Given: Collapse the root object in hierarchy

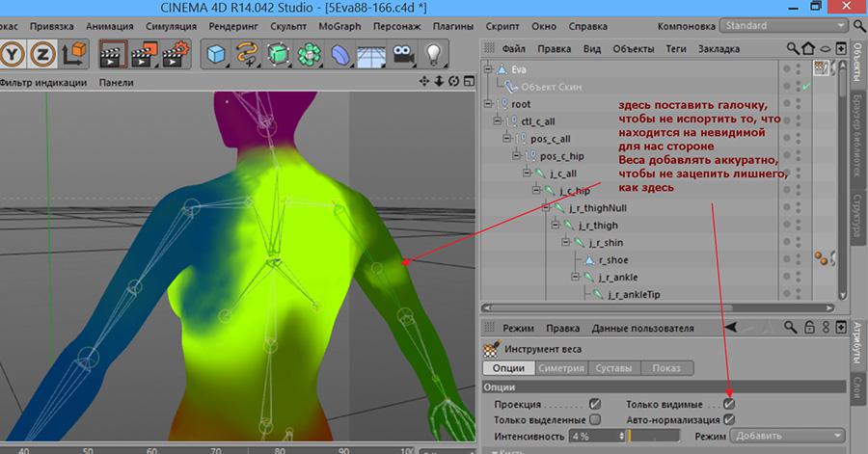Looking at the screenshot, I should 489,104.
